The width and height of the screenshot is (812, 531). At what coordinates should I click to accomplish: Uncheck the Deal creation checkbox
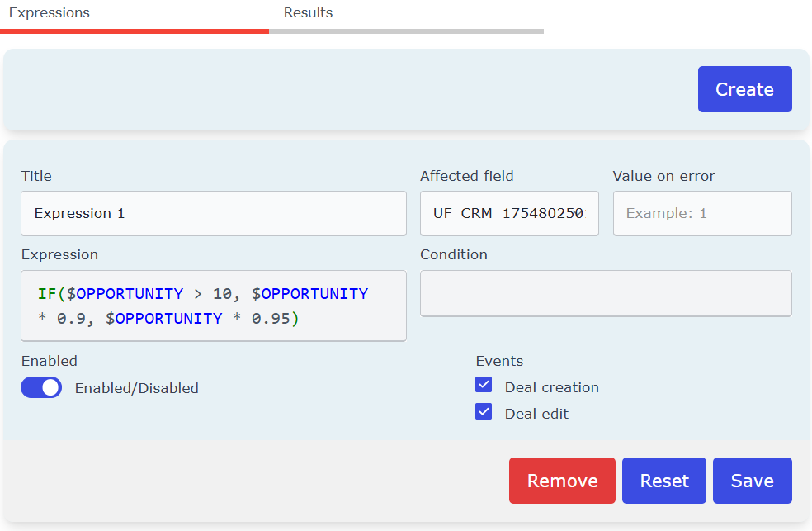(484, 385)
